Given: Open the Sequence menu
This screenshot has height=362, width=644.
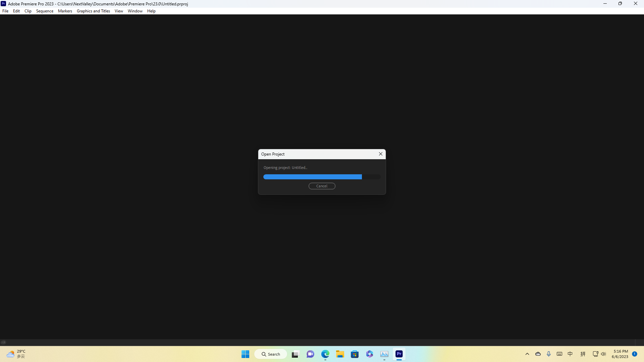Looking at the screenshot, I should [x=45, y=11].
